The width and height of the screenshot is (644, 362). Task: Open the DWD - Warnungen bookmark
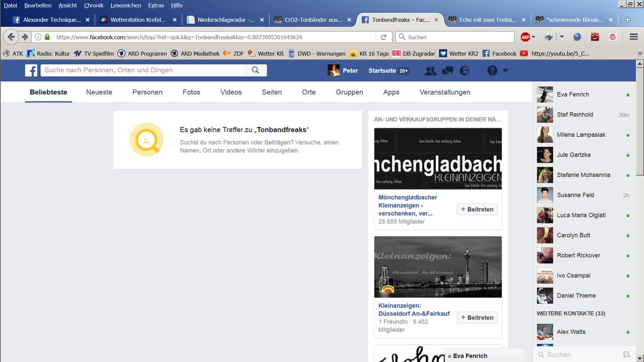pos(317,53)
